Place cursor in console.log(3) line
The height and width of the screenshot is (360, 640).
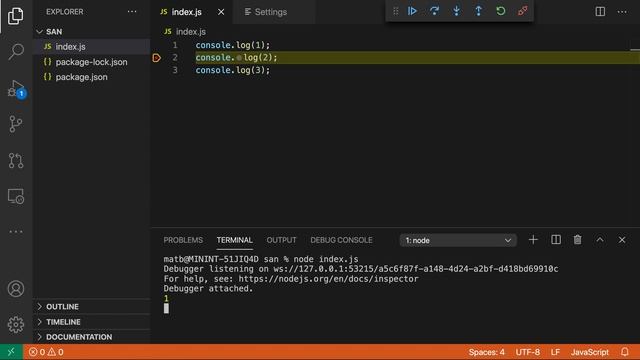[233, 70]
